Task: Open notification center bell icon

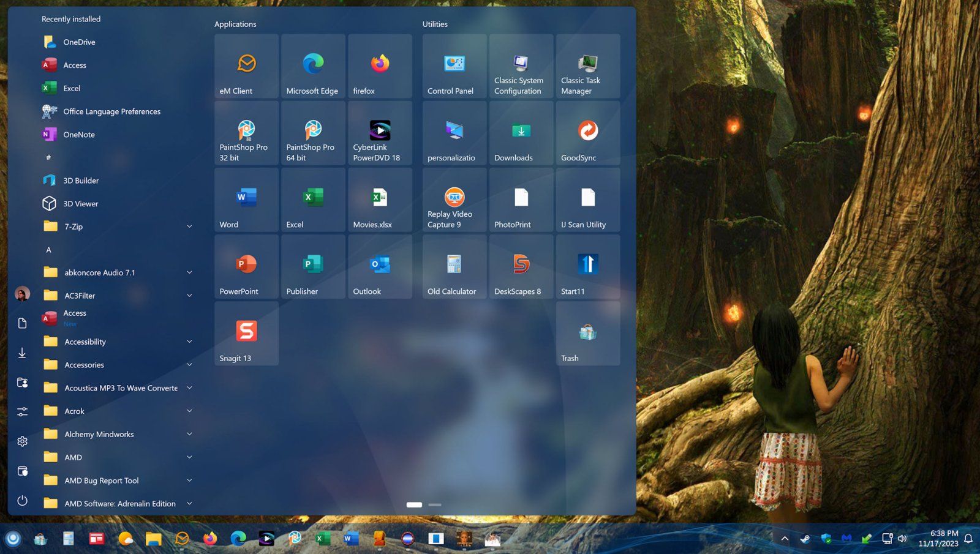Action: (968, 539)
